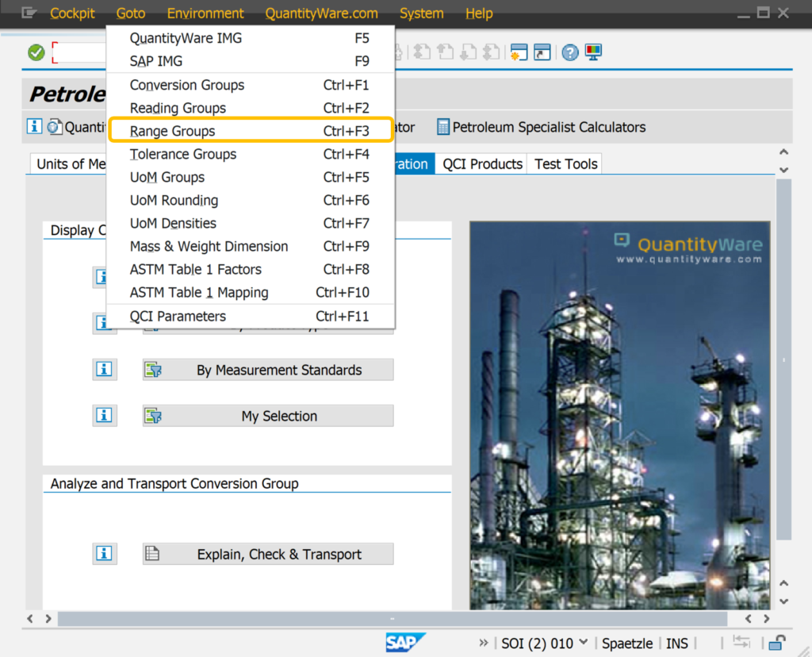Click the green checkmark Enter icon
This screenshot has width=812, height=657.
[36, 52]
